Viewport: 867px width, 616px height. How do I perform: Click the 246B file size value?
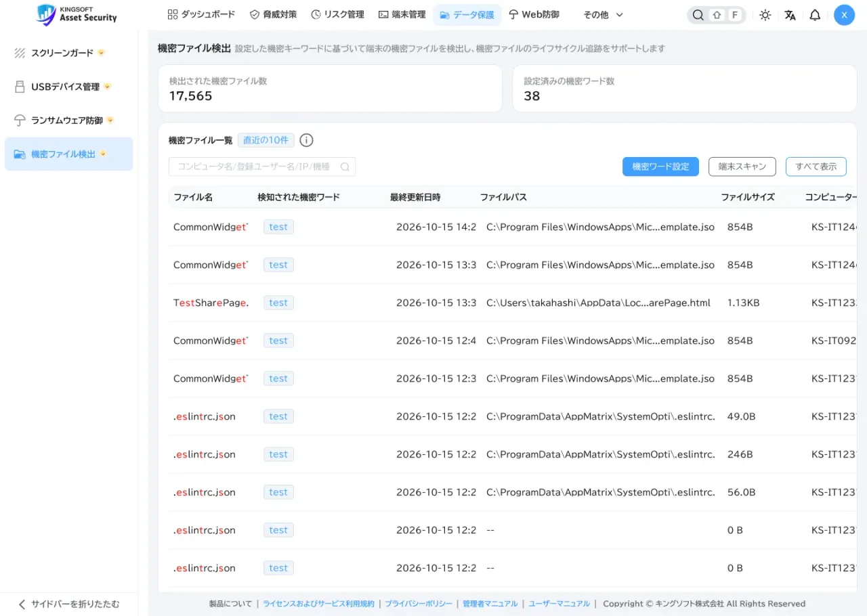pos(740,454)
